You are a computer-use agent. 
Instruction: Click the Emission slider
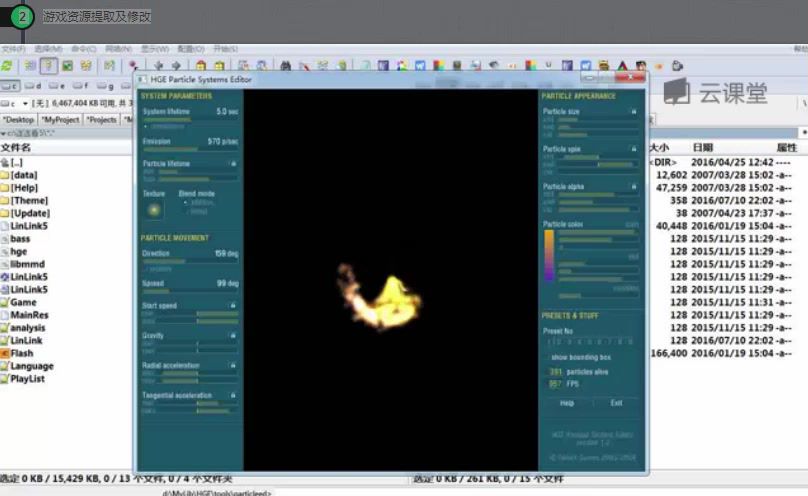click(x=191, y=149)
